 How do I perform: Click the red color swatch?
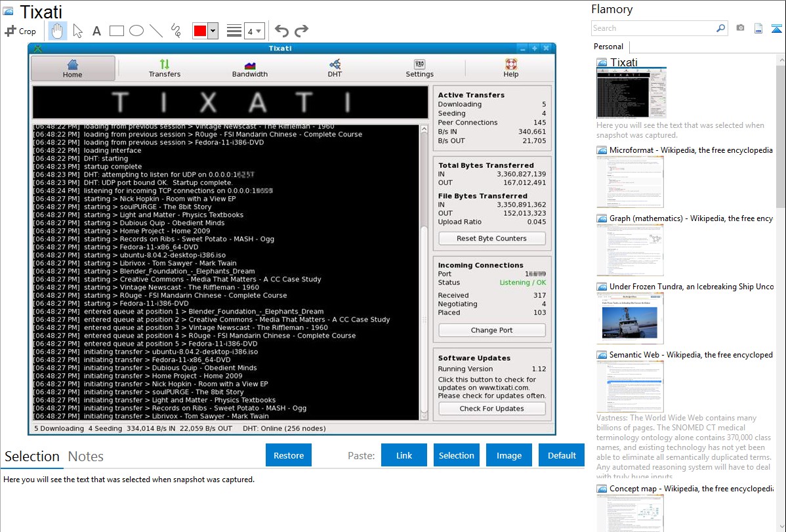(200, 31)
